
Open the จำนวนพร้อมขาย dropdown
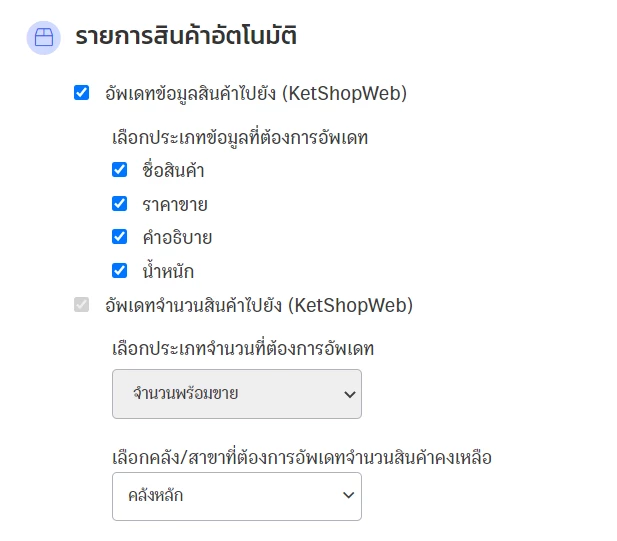[x=237, y=394]
